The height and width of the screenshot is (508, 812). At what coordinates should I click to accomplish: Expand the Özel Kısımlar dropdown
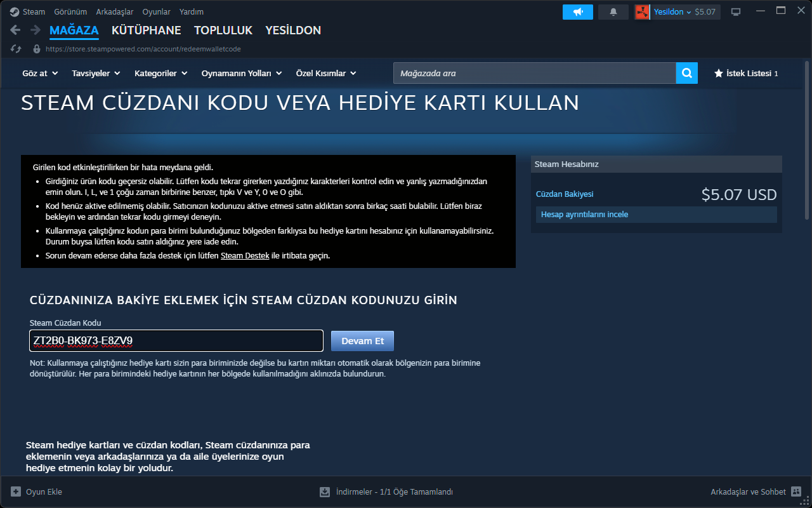[326, 74]
